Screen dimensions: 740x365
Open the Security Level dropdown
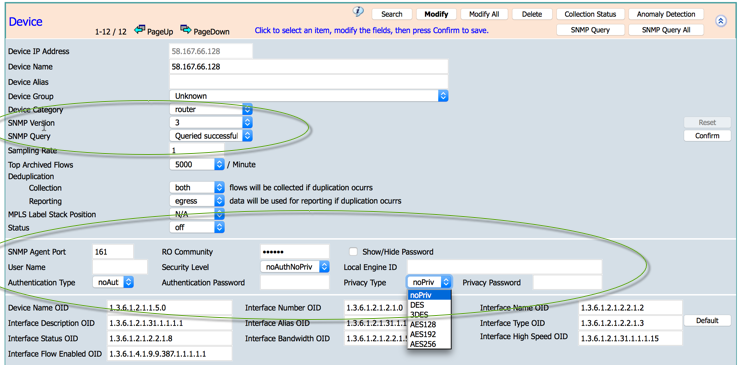[x=294, y=267]
